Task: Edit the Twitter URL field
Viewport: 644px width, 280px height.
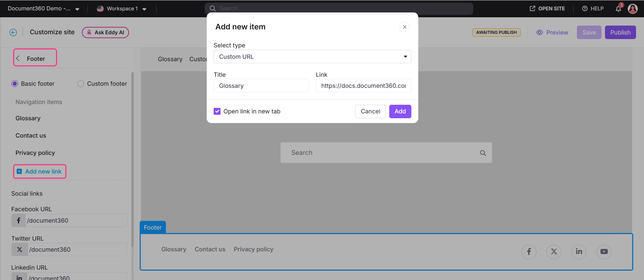Action: [77, 250]
